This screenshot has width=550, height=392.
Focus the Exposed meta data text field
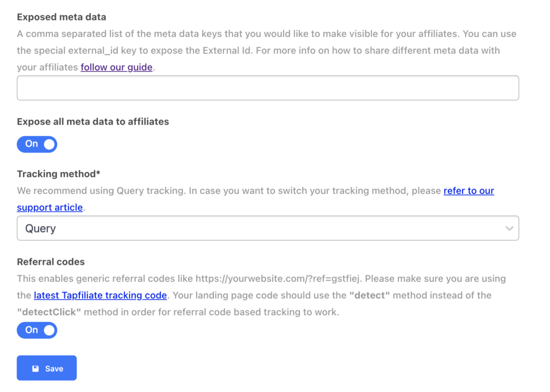point(267,88)
